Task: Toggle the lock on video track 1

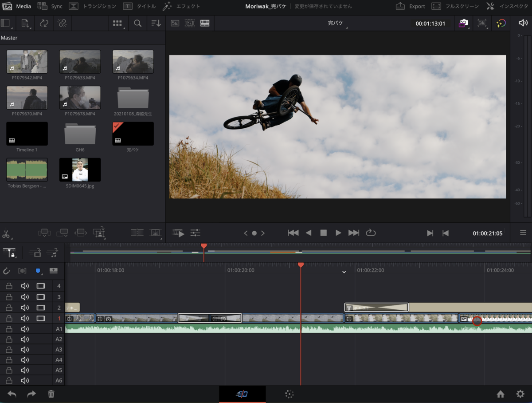Action: point(9,318)
